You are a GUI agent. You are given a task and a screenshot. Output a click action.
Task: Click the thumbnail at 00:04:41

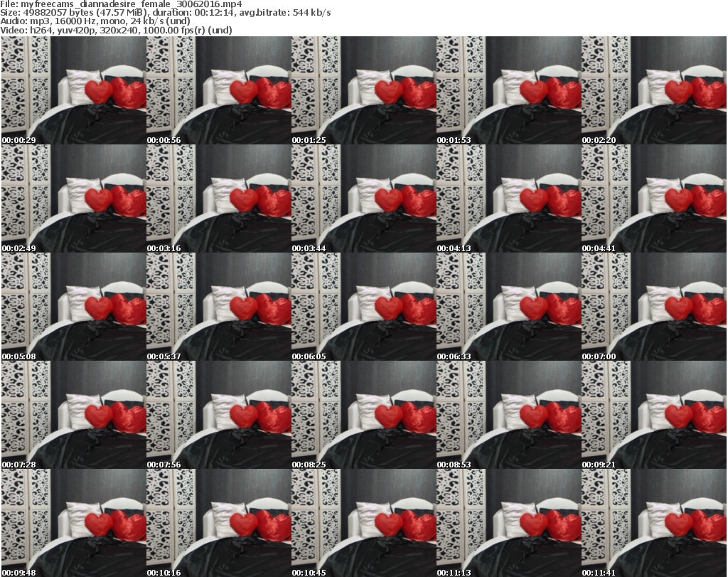(x=654, y=198)
